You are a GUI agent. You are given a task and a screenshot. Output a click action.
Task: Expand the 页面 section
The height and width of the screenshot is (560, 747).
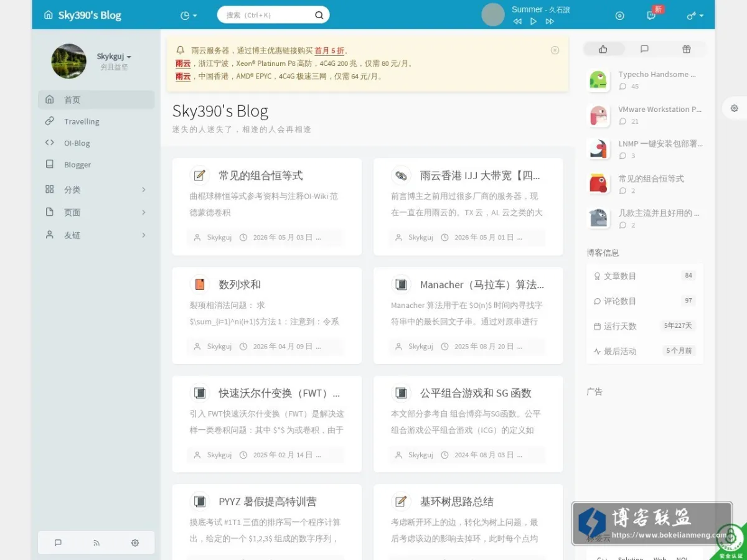(x=96, y=212)
